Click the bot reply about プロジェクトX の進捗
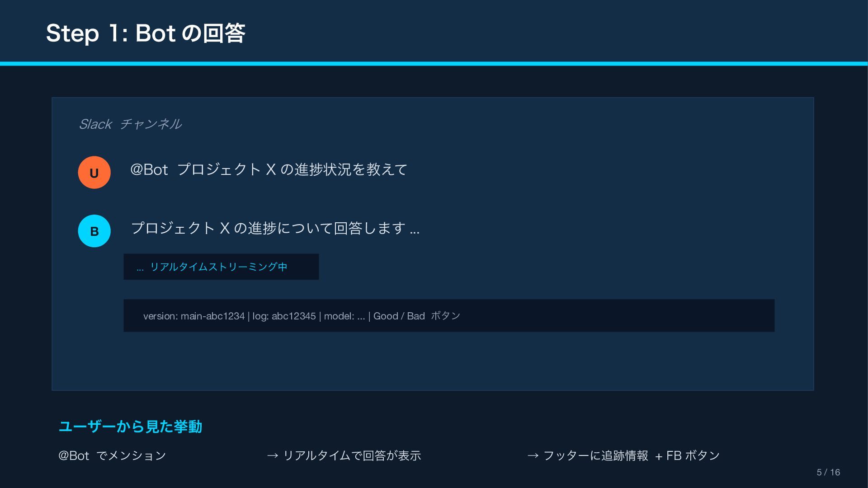868x488 pixels. pos(275,228)
